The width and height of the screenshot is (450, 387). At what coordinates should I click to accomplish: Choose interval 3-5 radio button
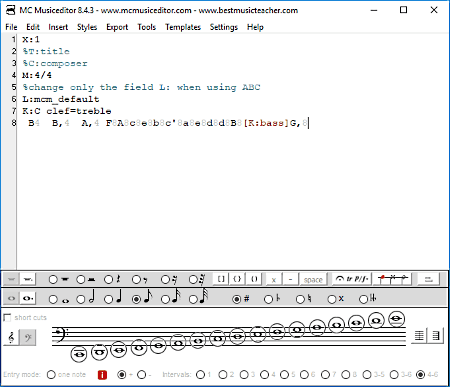pyautogui.click(x=367, y=375)
